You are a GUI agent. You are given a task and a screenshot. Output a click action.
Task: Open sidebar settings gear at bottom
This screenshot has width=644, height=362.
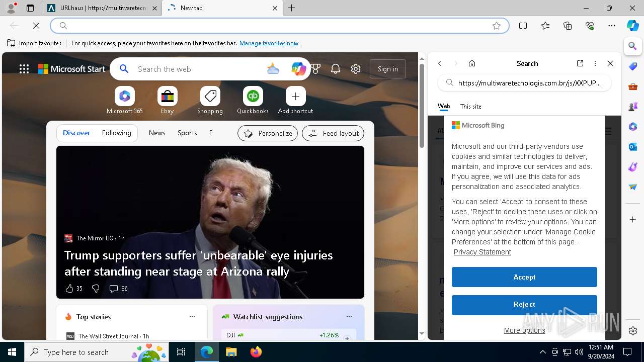633,331
